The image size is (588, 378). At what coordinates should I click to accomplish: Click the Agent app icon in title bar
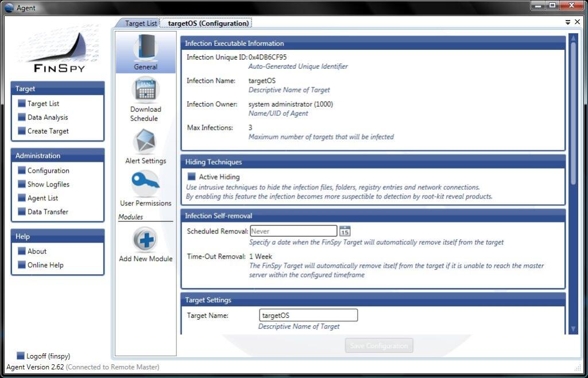click(9, 7)
